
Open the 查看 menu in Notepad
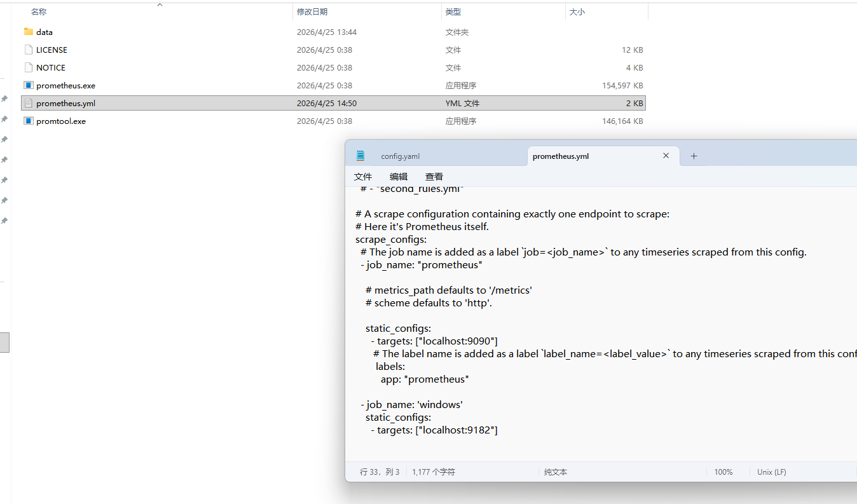(434, 177)
